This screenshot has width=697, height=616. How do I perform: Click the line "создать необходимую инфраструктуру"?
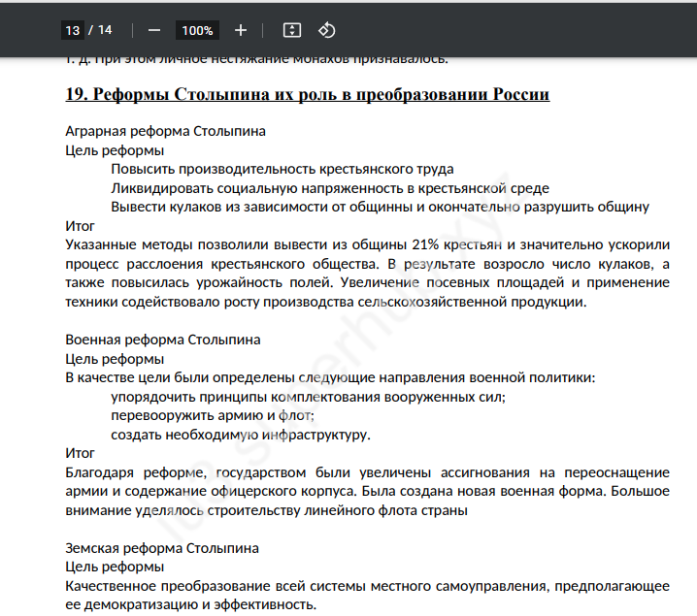(x=241, y=434)
